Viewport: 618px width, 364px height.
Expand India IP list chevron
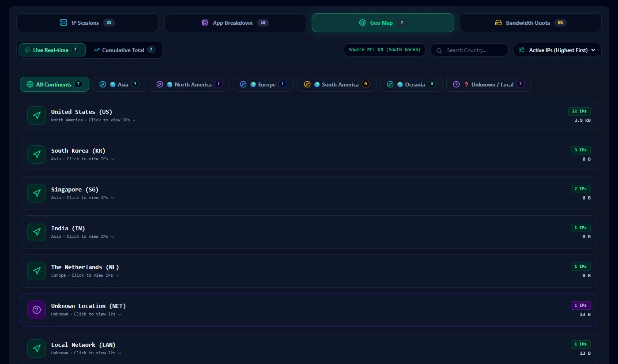coord(113,237)
